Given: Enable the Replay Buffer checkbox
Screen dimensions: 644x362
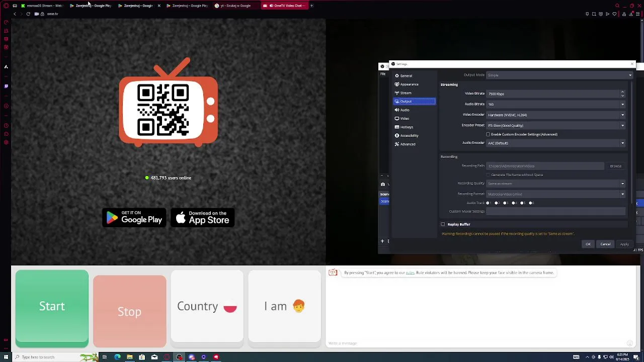Looking at the screenshot, I should point(443,225).
